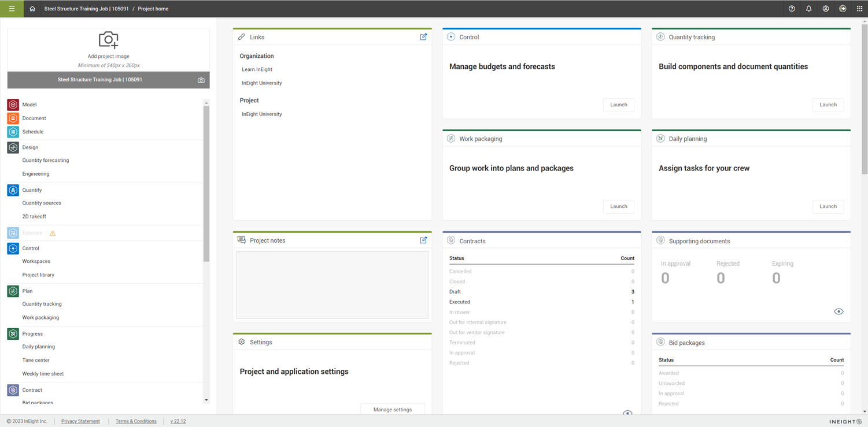Launch Quantity tracking from its card
The width and height of the screenshot is (868, 427).
pos(828,105)
